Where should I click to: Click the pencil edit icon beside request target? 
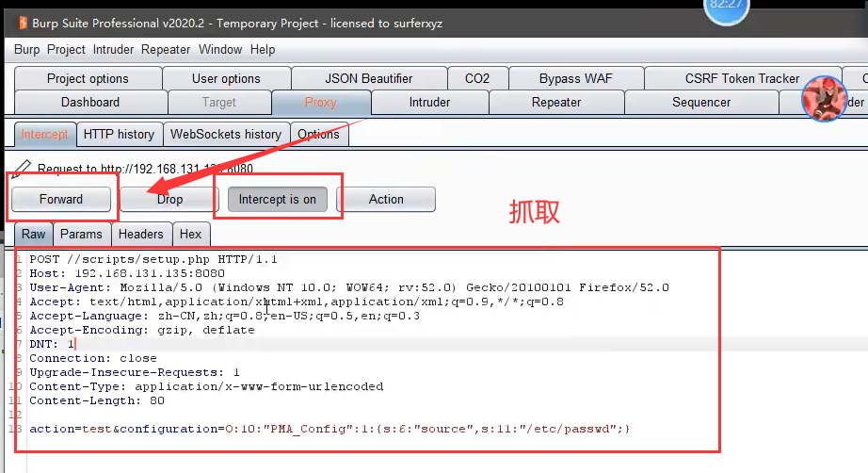pyautogui.click(x=22, y=169)
